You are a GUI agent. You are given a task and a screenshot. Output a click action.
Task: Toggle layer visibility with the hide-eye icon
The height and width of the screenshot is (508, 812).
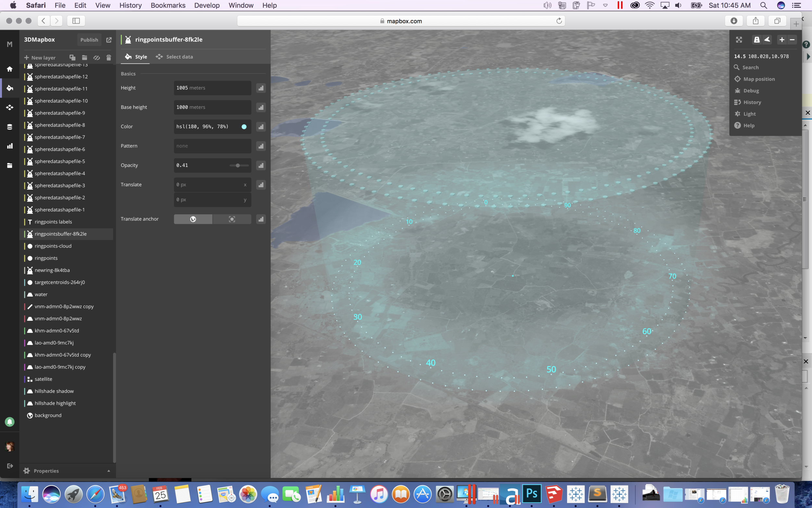(x=96, y=58)
